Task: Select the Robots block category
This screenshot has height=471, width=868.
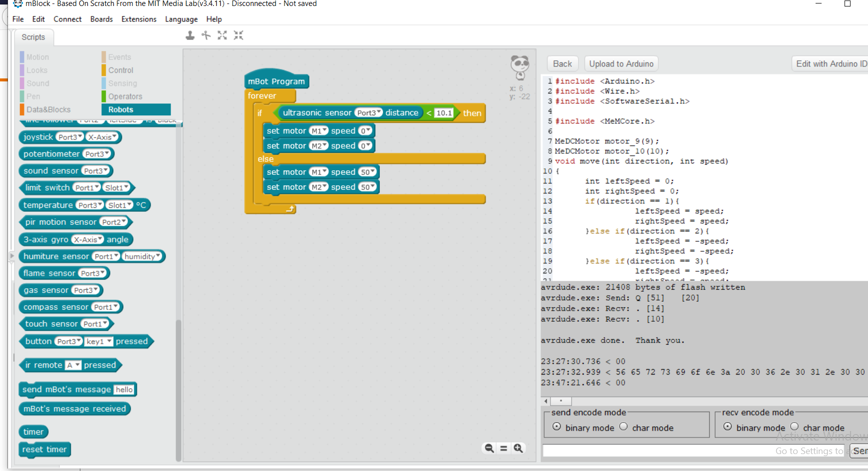Action: click(x=136, y=109)
